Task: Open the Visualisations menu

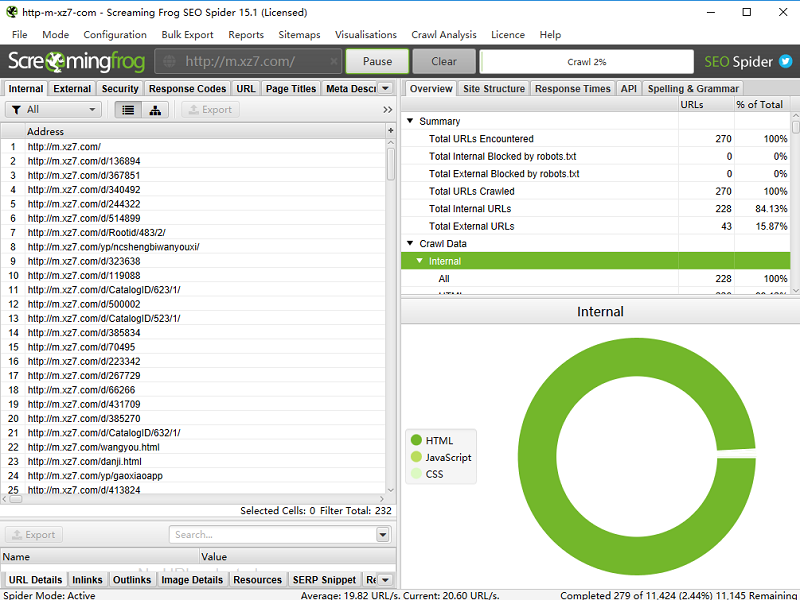Action: pyautogui.click(x=366, y=35)
